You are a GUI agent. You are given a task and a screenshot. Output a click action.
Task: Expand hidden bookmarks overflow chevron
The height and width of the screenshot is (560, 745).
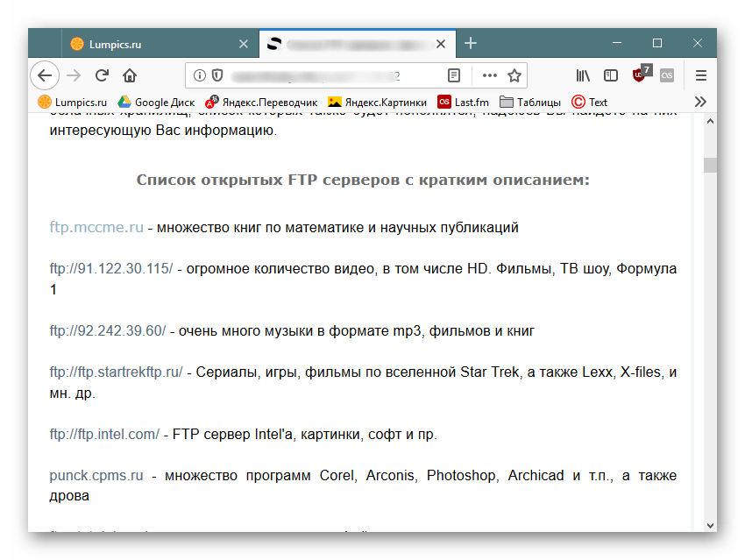700,102
